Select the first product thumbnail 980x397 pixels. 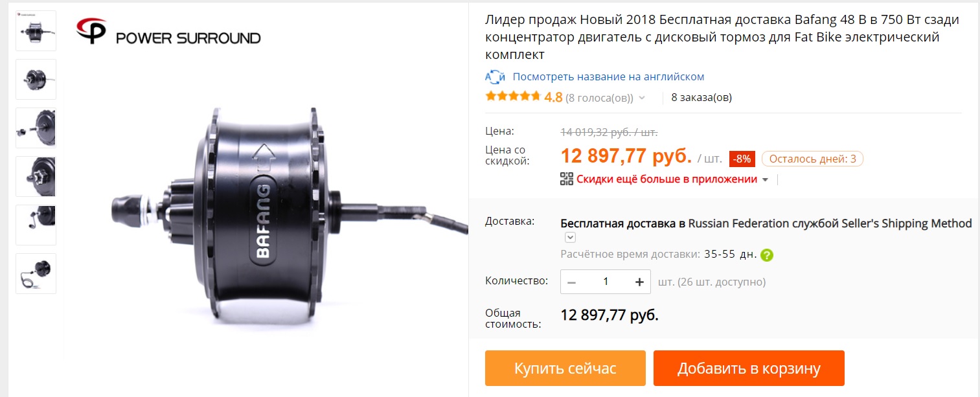36,30
